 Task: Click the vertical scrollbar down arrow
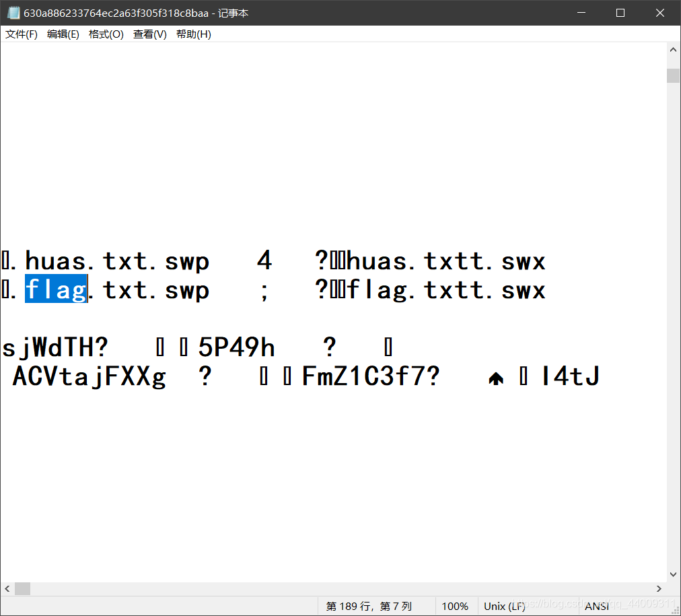click(673, 574)
